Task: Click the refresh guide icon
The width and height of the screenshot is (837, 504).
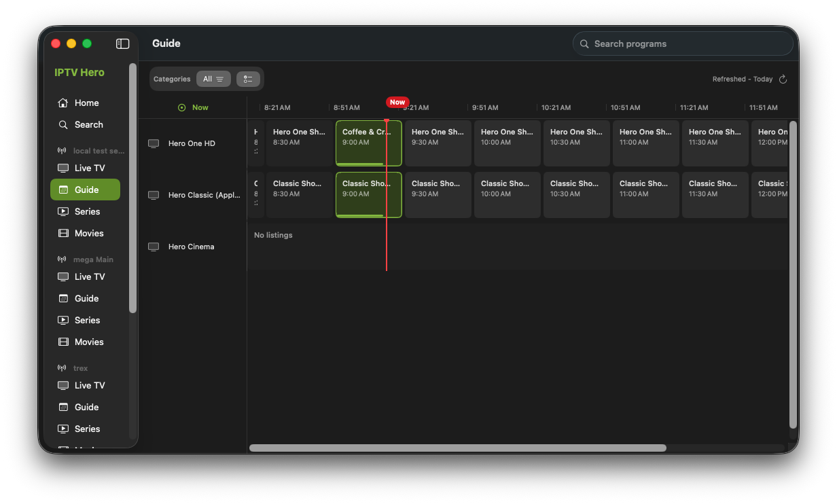Action: [783, 79]
